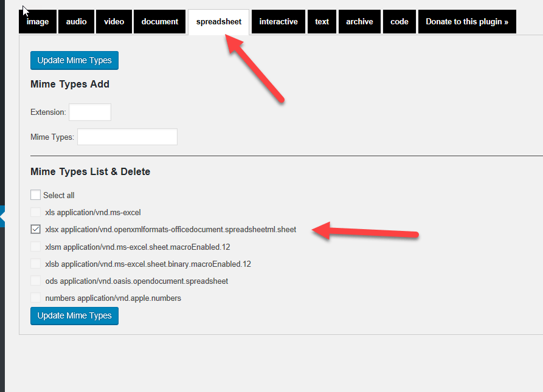543x392 pixels.
Task: Switch to the audio tab
Action: click(x=76, y=22)
